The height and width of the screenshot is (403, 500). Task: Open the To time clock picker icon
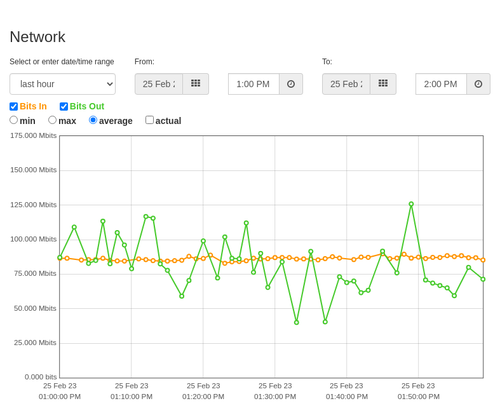pyautogui.click(x=478, y=84)
